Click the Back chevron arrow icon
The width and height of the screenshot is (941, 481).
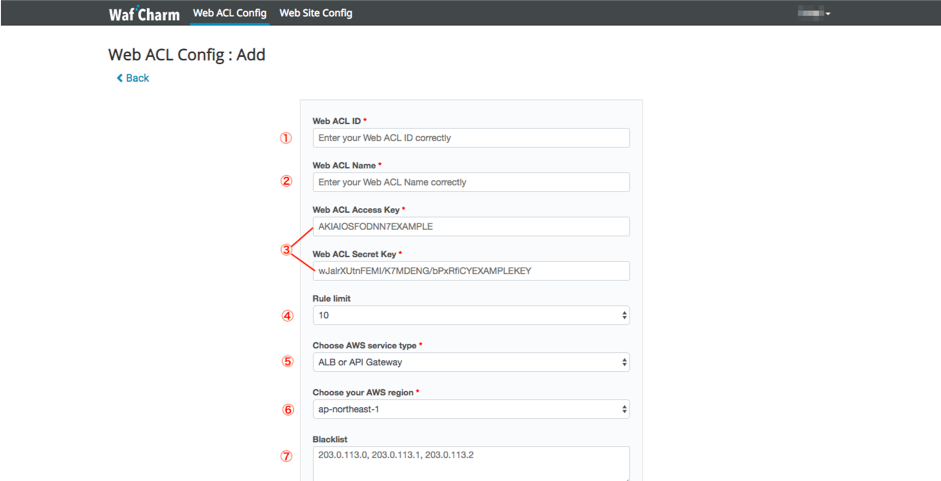click(x=120, y=78)
